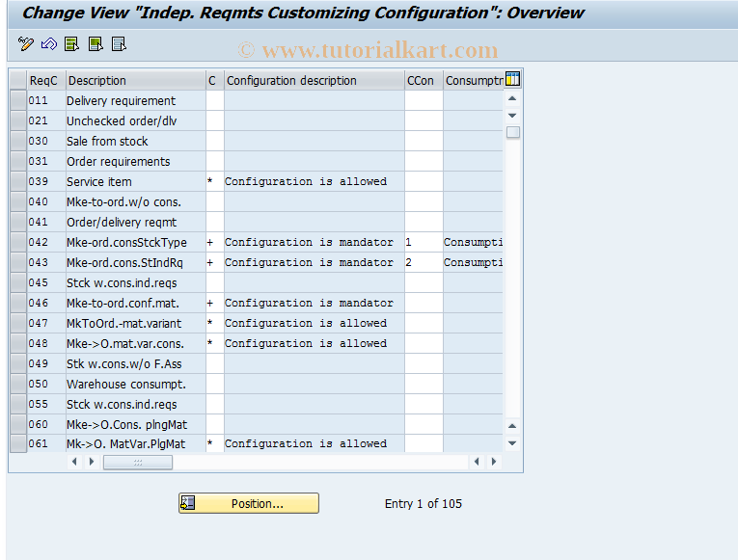Click the Select All entries icon

click(x=72, y=44)
